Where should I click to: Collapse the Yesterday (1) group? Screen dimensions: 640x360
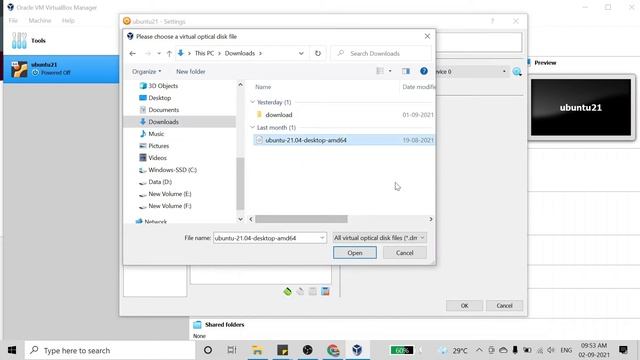pos(252,102)
